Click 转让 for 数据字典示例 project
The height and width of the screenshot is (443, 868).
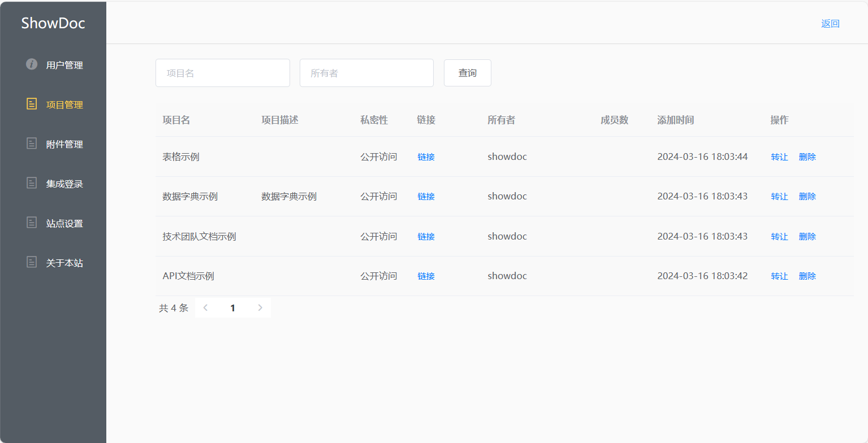click(x=779, y=197)
